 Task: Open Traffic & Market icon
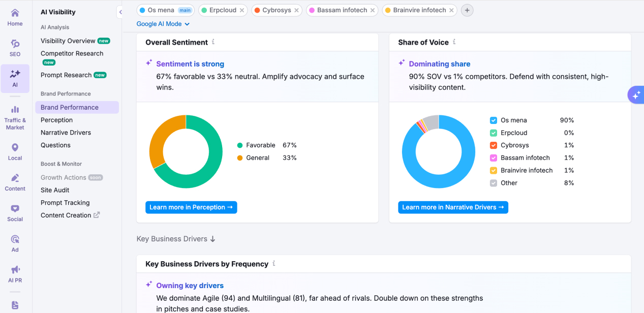tap(15, 110)
